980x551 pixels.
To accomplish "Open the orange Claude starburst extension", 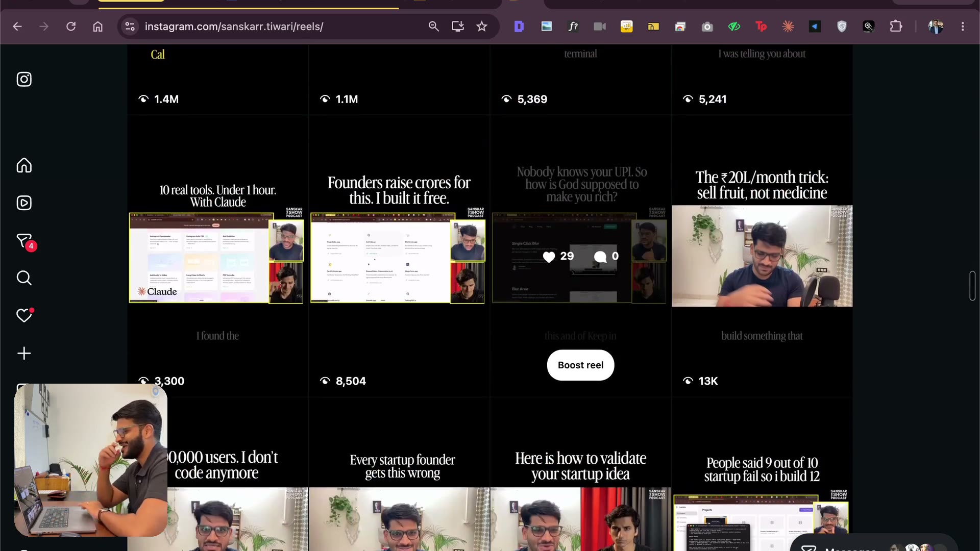I will [x=788, y=27].
